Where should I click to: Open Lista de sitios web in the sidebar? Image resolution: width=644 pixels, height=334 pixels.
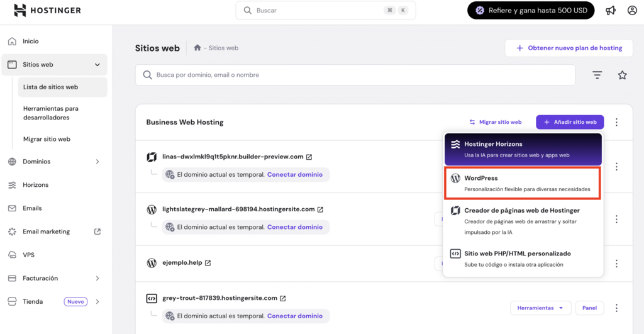pos(62,87)
